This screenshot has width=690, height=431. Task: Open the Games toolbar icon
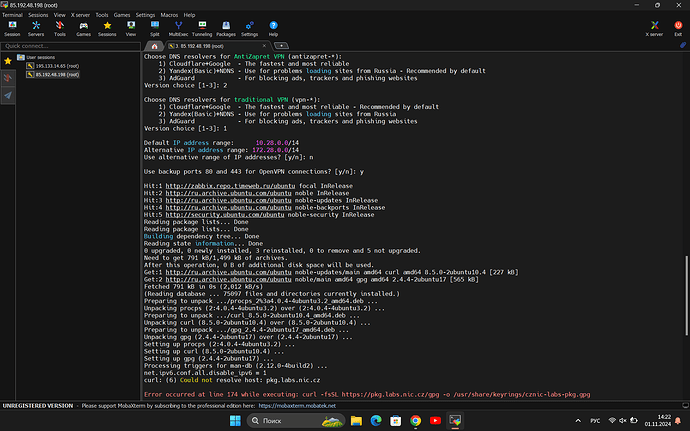pos(84,29)
